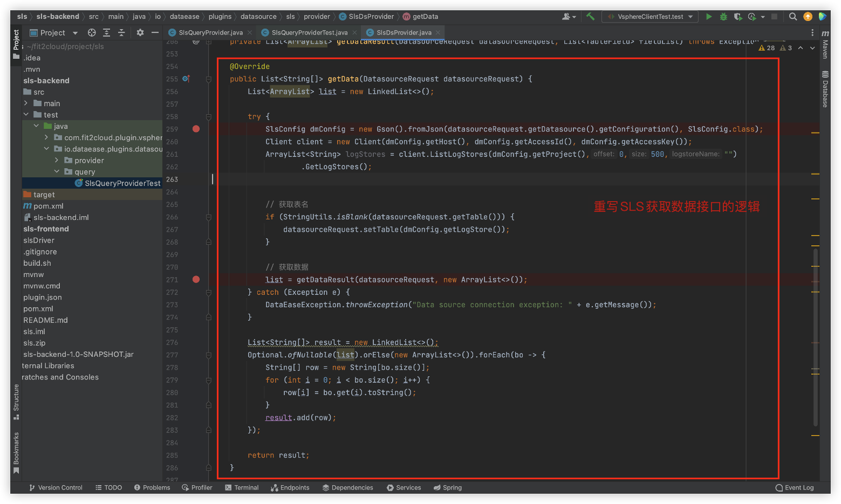
Task: Click Select Opened File crosshair icon
Action: [92, 33]
